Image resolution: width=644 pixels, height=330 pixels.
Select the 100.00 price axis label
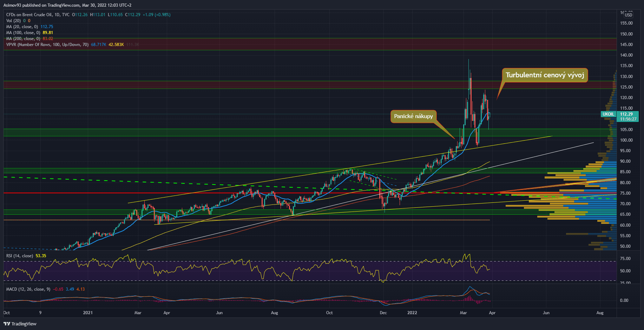[x=626, y=140]
